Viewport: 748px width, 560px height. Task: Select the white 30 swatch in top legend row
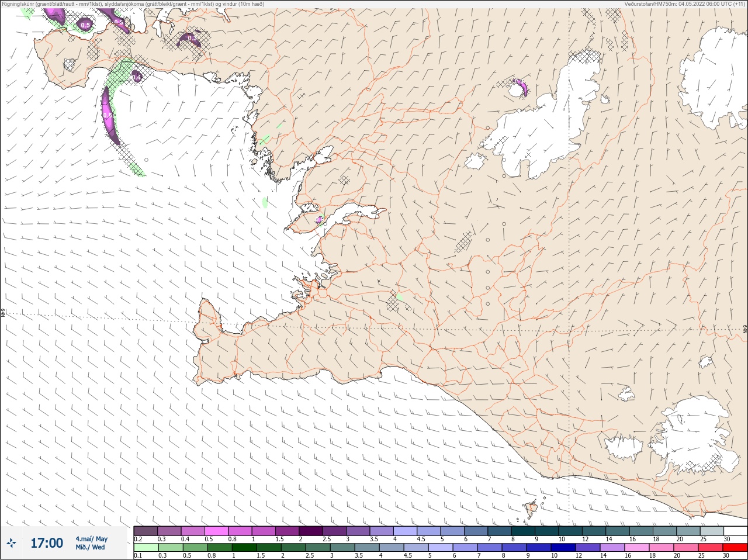tap(735, 531)
